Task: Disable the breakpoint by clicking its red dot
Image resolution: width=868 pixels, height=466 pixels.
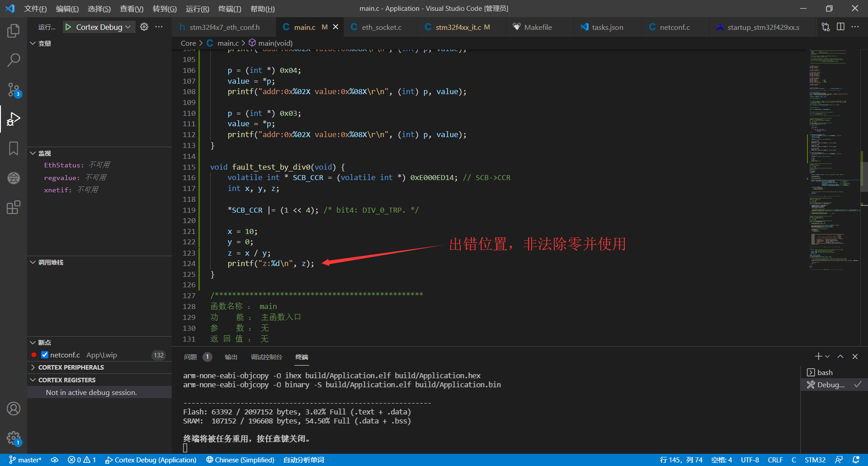Action: pyautogui.click(x=33, y=355)
